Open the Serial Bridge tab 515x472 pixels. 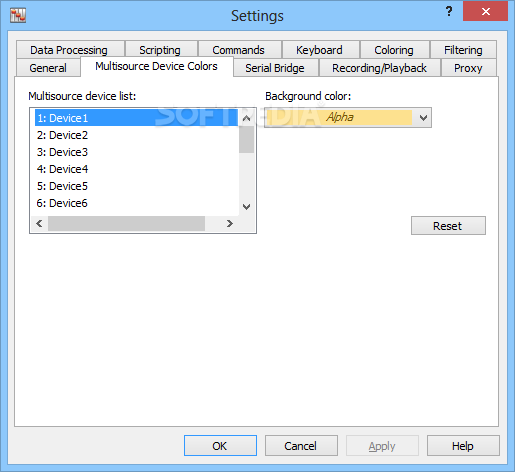(x=276, y=68)
